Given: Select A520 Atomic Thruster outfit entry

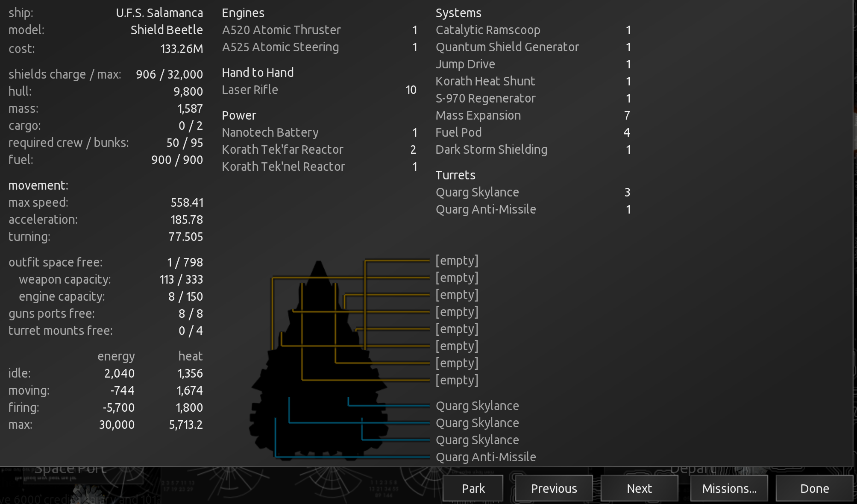Looking at the screenshot, I should (281, 30).
